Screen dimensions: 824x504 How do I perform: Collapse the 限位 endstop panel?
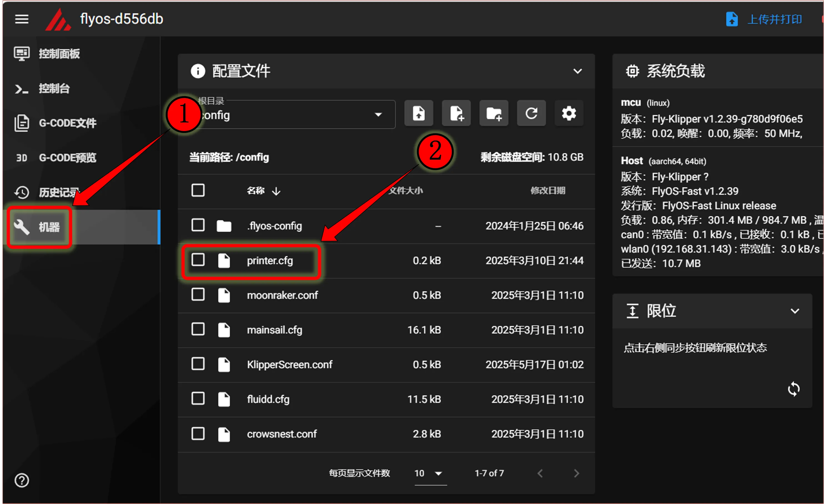pos(795,311)
